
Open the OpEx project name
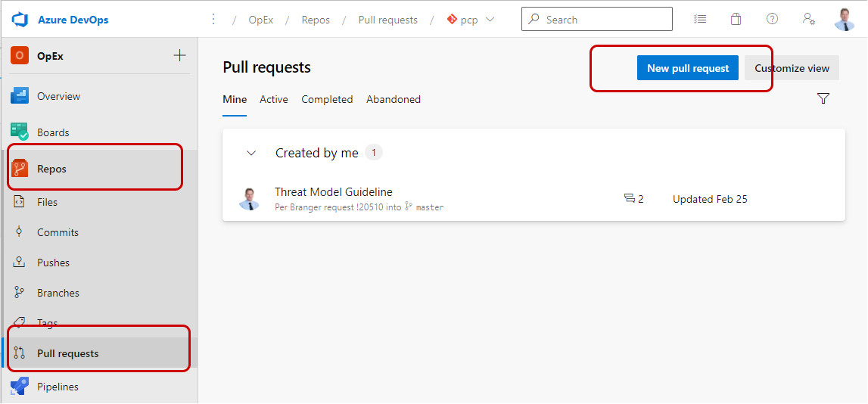click(50, 56)
